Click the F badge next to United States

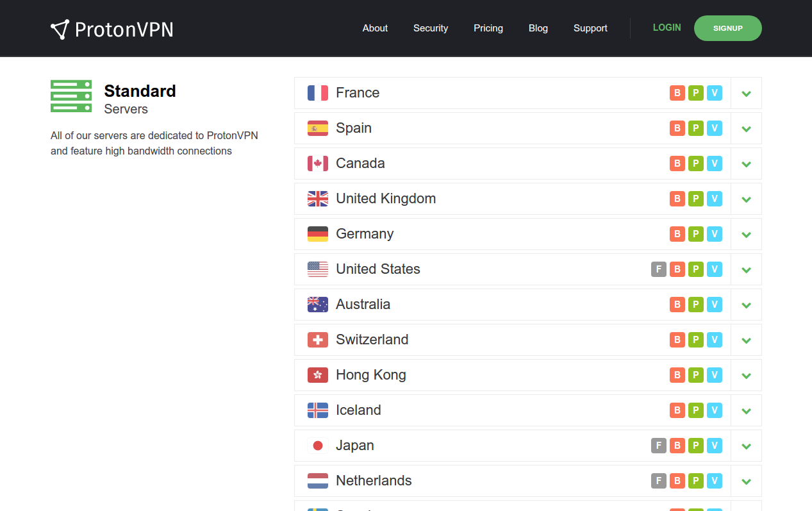(x=659, y=269)
